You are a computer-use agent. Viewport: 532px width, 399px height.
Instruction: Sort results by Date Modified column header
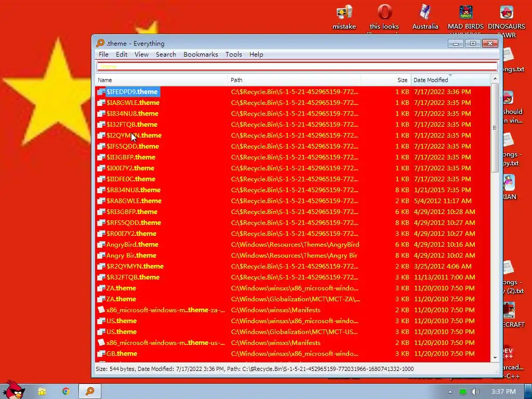pyautogui.click(x=450, y=80)
